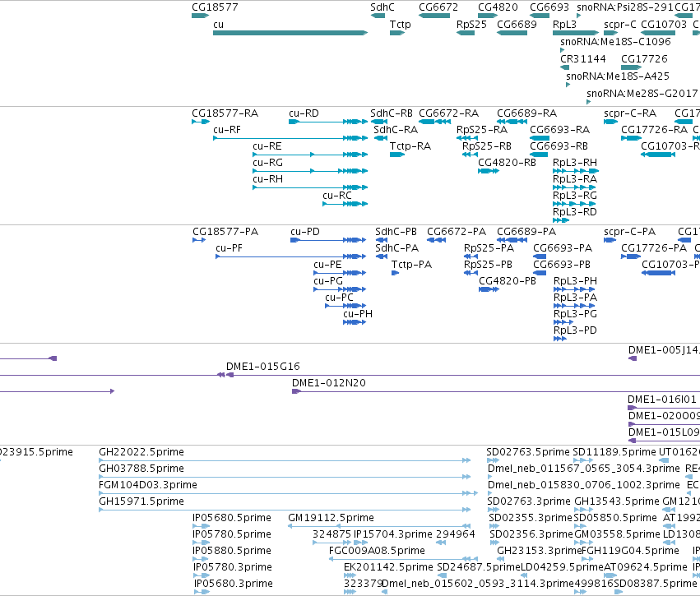The image size is (700, 596).
Task: Open transcript cu-RG
Action: tap(310, 171)
